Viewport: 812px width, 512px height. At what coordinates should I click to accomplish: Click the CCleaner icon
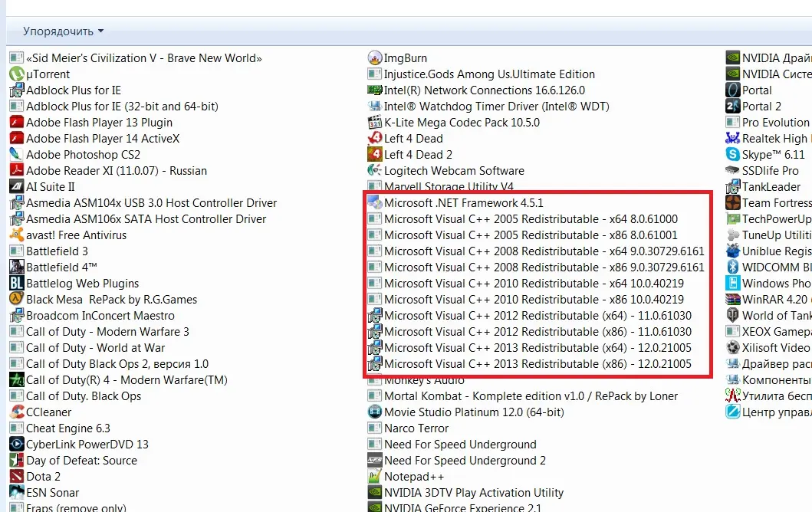coord(16,412)
